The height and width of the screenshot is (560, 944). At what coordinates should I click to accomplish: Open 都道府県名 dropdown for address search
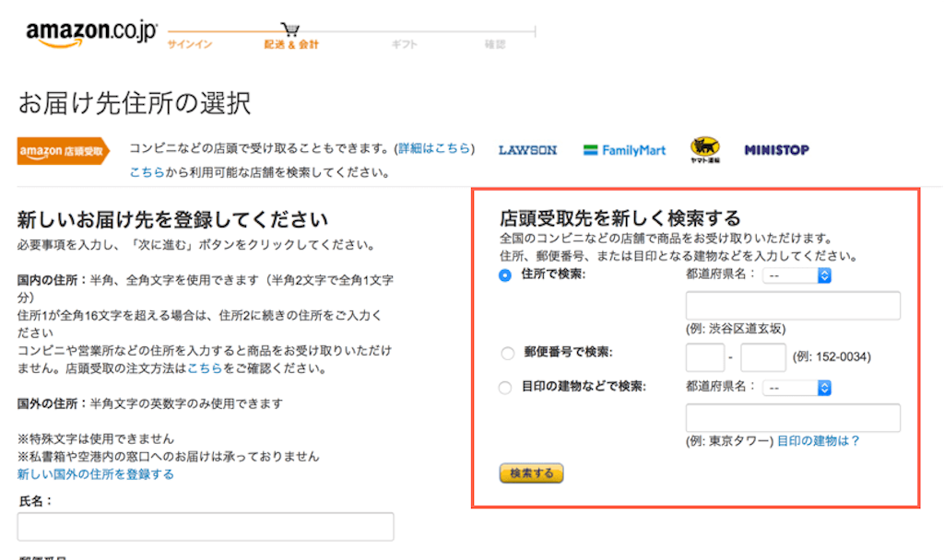point(797,275)
